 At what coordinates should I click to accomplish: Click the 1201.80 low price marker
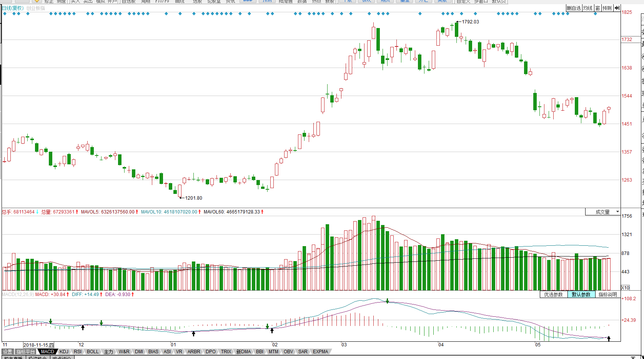click(193, 198)
